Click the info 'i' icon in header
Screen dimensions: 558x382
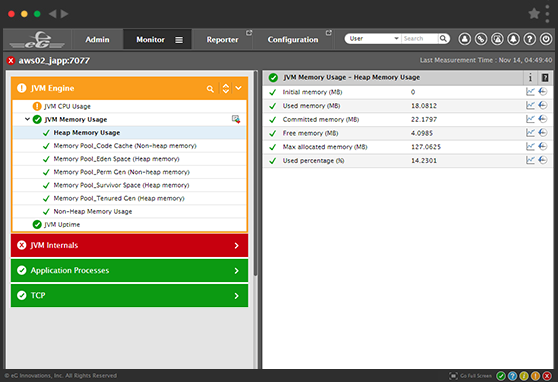[x=530, y=78]
